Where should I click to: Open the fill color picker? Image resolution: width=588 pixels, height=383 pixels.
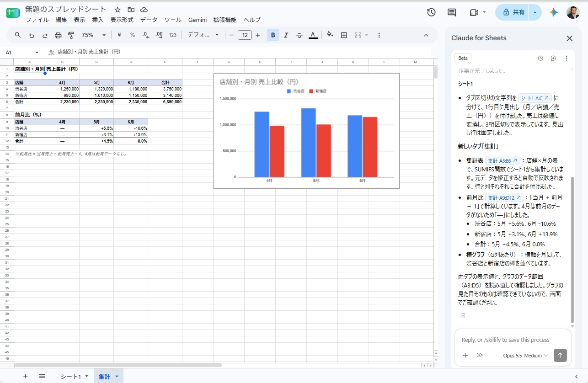tap(330, 35)
